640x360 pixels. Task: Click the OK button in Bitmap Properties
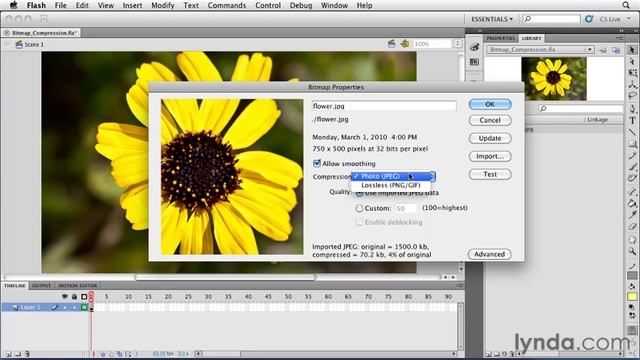tap(490, 104)
